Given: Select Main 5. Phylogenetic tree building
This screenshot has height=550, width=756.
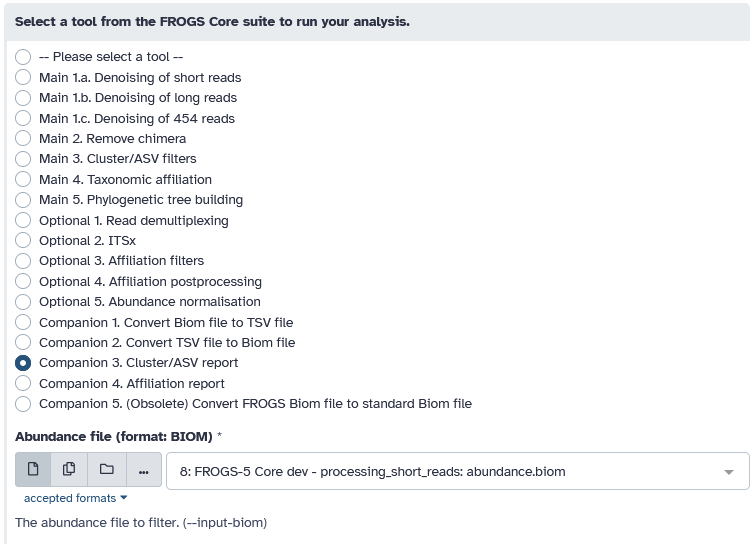Looking at the screenshot, I should click(x=23, y=199).
